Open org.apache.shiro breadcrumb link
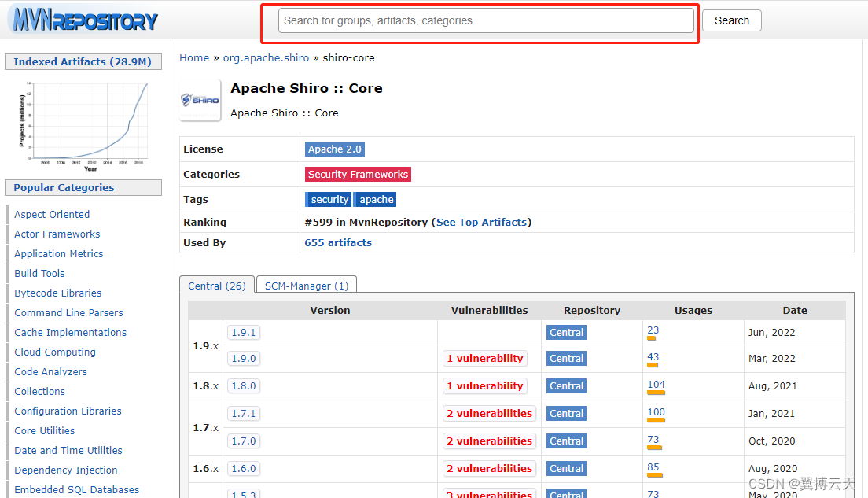868x498 pixels. click(266, 57)
